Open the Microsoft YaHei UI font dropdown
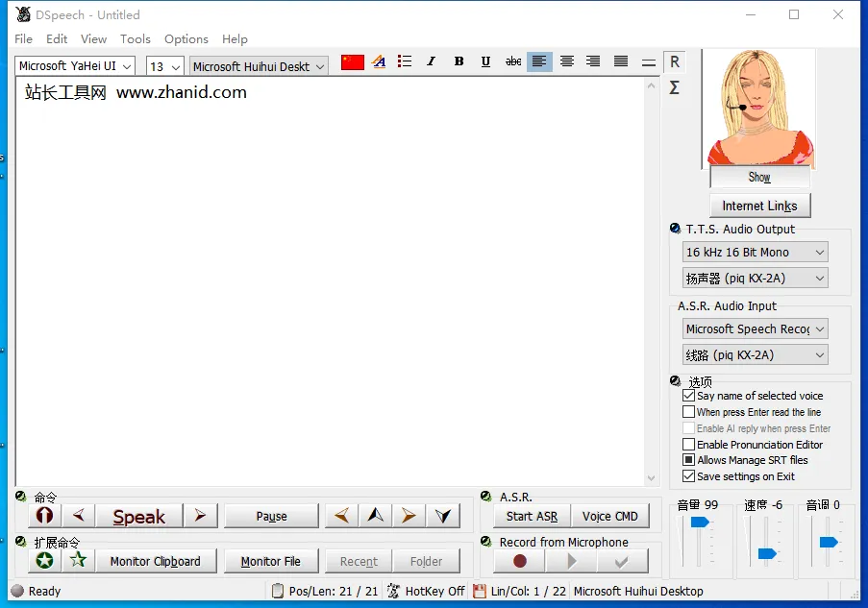 75,66
